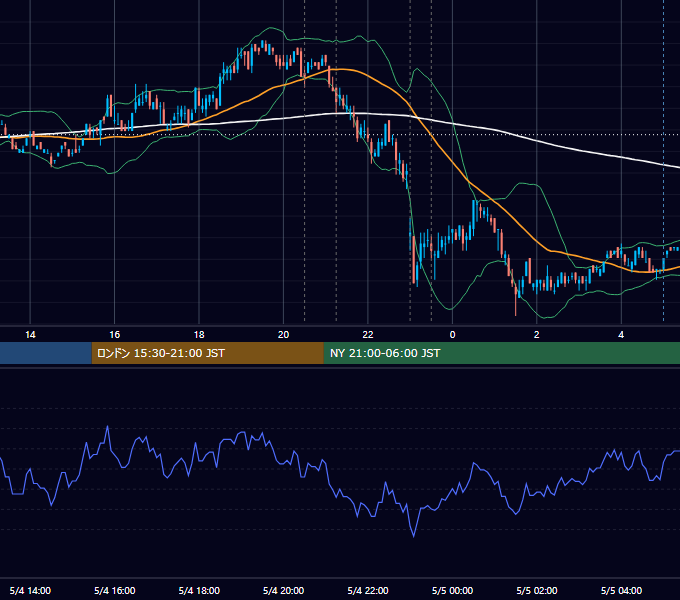
Task: Click the blue session bar before ロンドン
Action: 46,353
